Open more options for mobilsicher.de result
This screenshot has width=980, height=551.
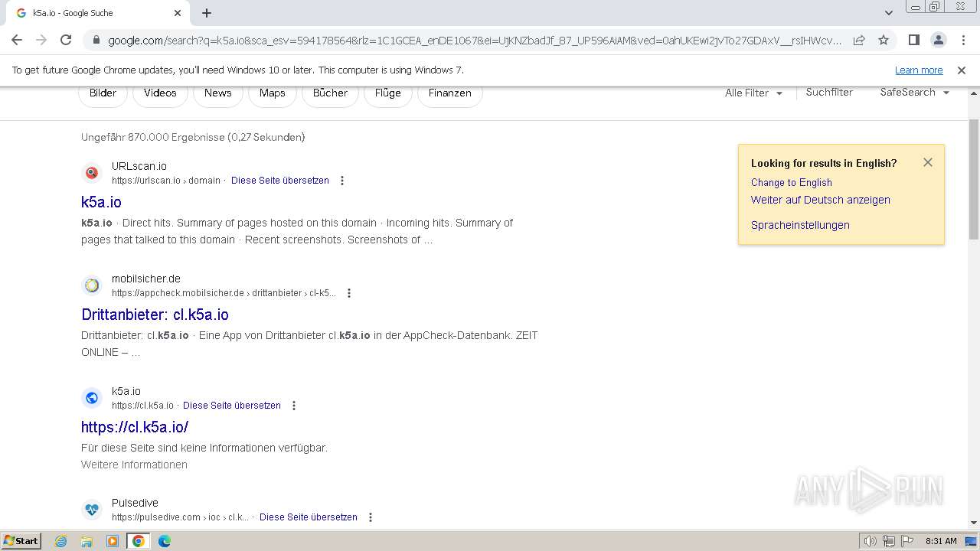tap(349, 293)
